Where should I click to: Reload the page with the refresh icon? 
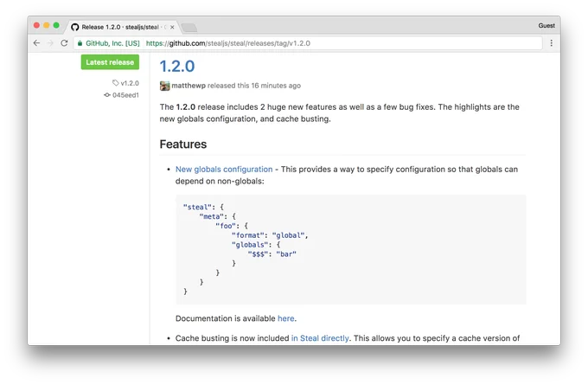point(64,43)
